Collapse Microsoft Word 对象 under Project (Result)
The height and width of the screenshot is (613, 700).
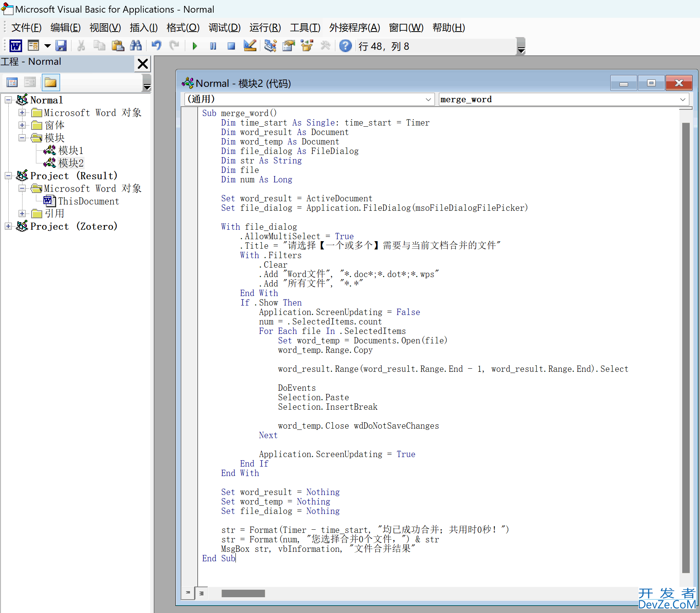click(22, 188)
